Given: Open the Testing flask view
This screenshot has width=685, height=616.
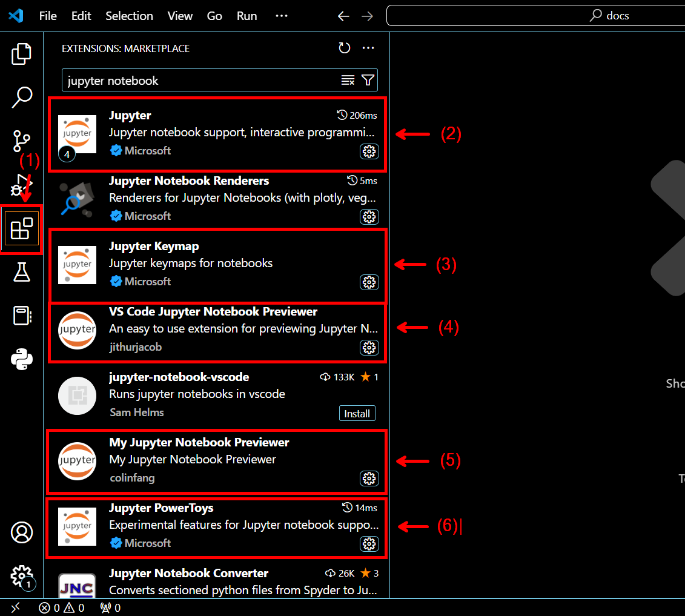Looking at the screenshot, I should 21,272.
